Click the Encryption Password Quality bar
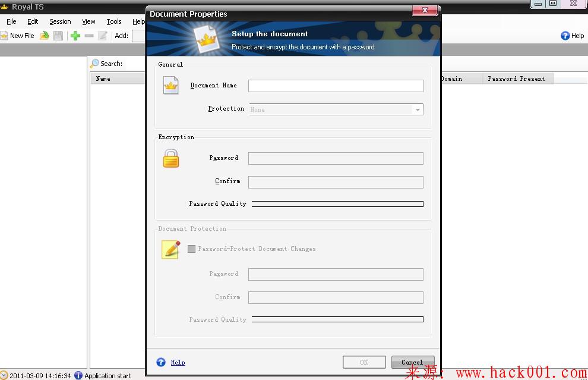Image resolution: width=588 pixels, height=380 pixels. 337,204
